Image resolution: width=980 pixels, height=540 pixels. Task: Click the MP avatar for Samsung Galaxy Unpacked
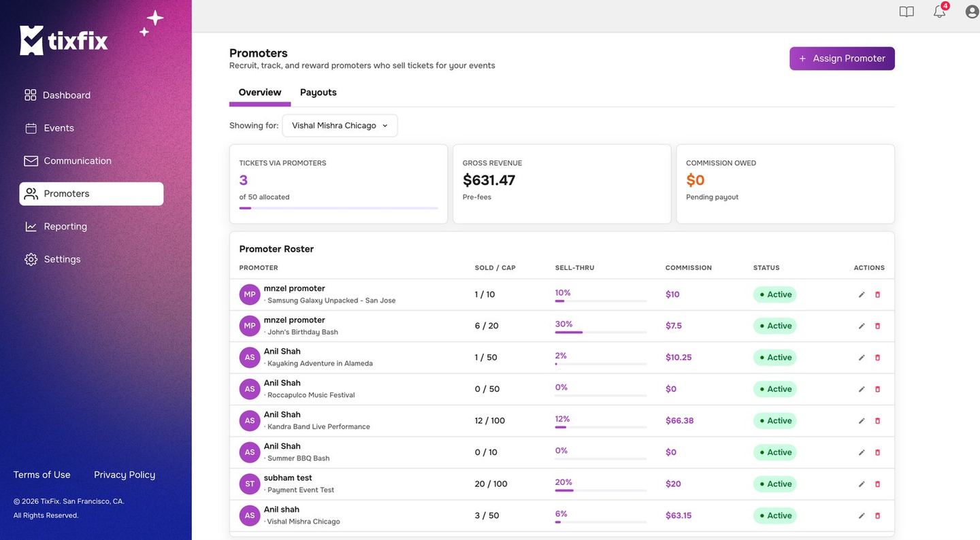click(x=250, y=294)
